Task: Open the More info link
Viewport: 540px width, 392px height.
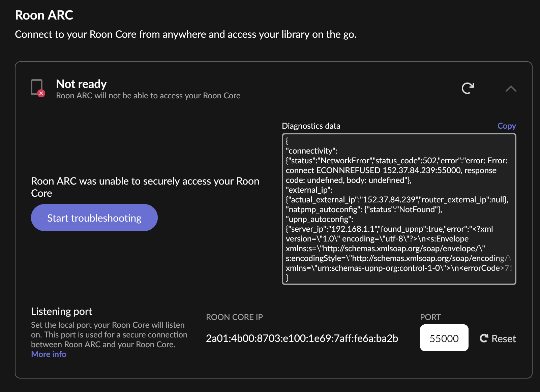Action: coord(49,354)
